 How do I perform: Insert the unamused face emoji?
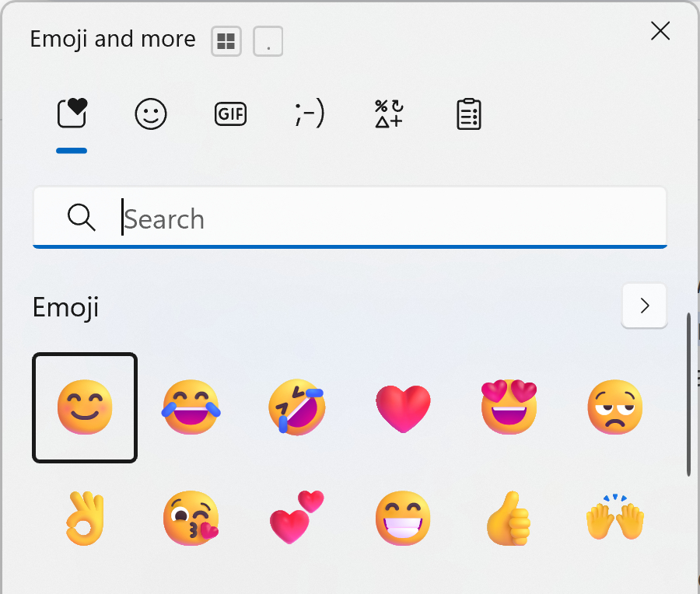point(615,407)
